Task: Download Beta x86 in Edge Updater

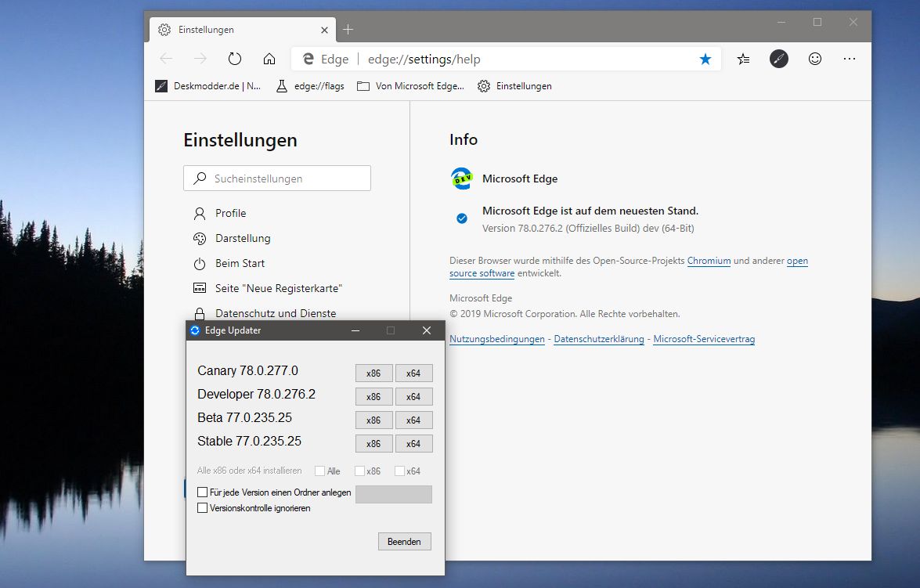Action: click(x=373, y=420)
